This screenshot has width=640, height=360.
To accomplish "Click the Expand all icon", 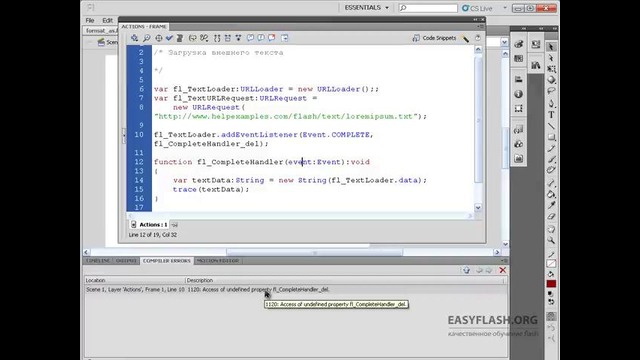I will 238,38.
